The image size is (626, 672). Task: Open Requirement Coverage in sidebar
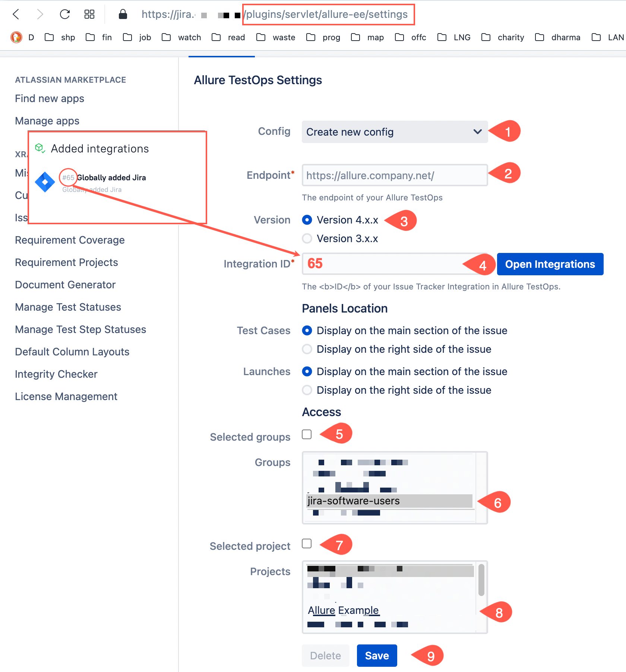pyautogui.click(x=70, y=240)
